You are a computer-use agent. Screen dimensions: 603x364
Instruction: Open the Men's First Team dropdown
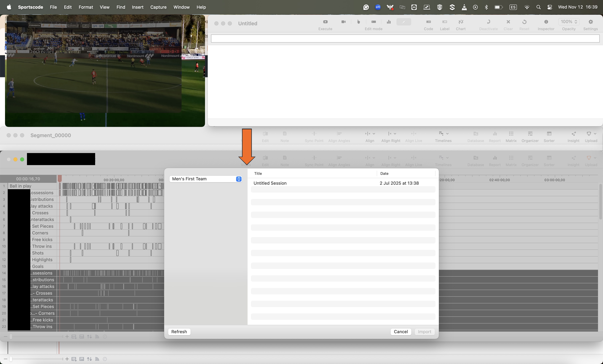click(206, 179)
